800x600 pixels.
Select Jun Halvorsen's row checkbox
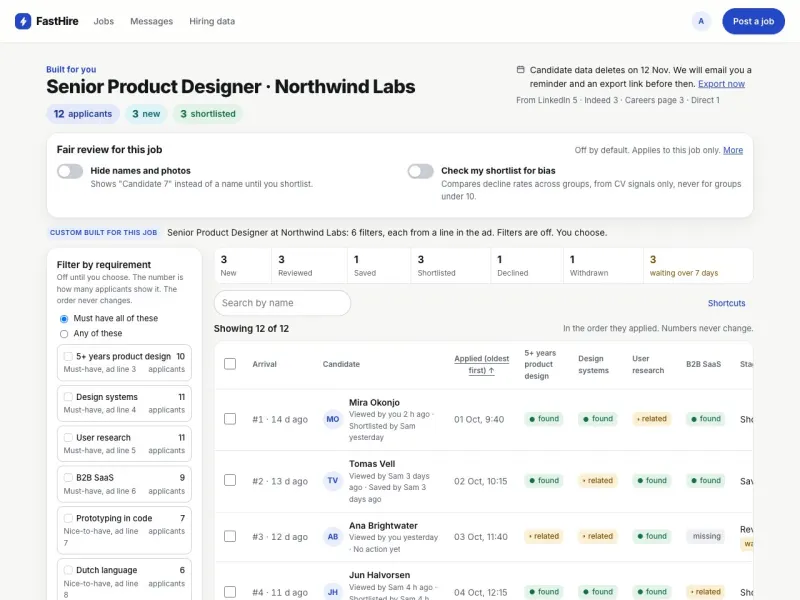pos(230,592)
